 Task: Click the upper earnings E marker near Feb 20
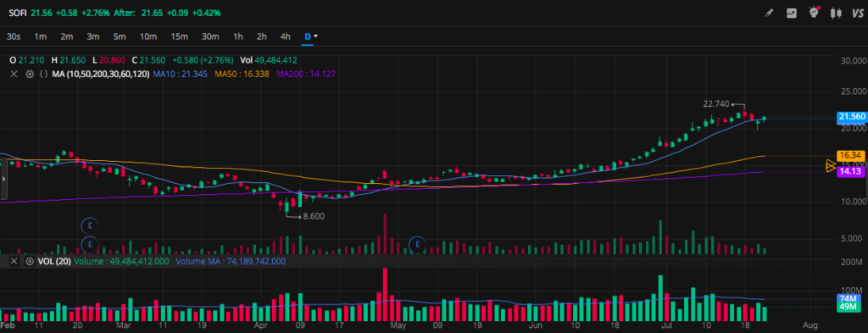tap(90, 225)
